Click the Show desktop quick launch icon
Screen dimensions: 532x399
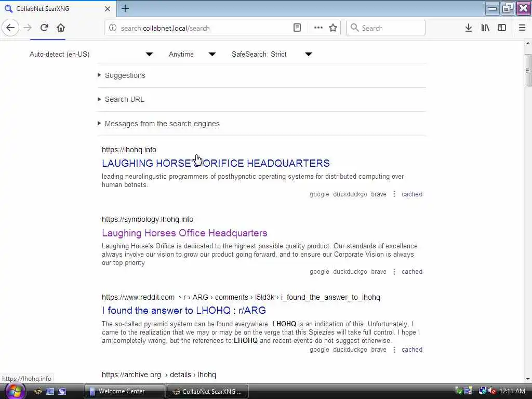50,391
